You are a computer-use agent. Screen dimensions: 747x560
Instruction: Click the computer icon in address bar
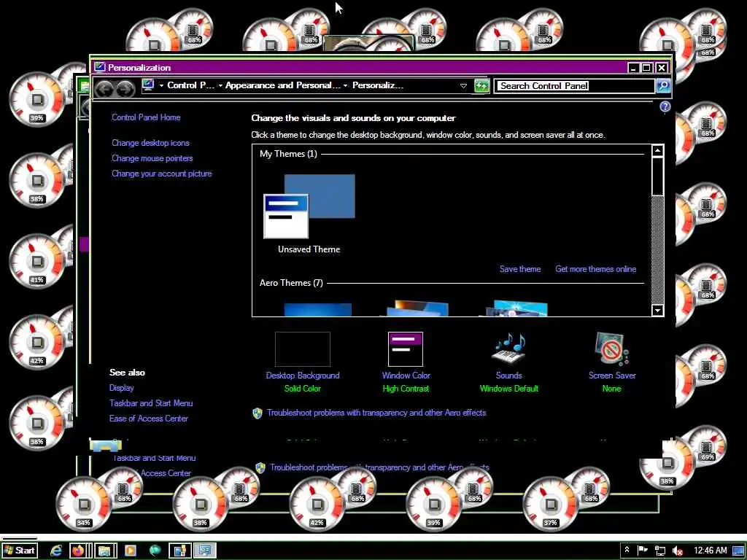pos(148,85)
